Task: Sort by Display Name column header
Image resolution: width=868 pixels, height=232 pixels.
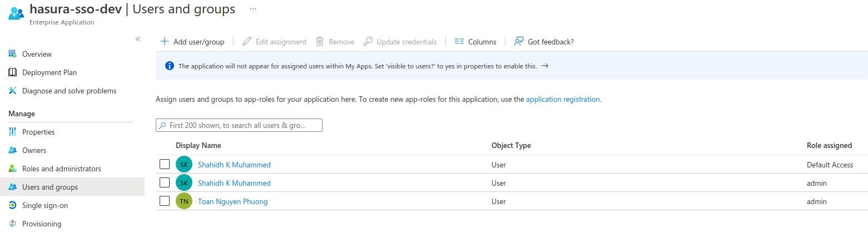Action: click(199, 146)
